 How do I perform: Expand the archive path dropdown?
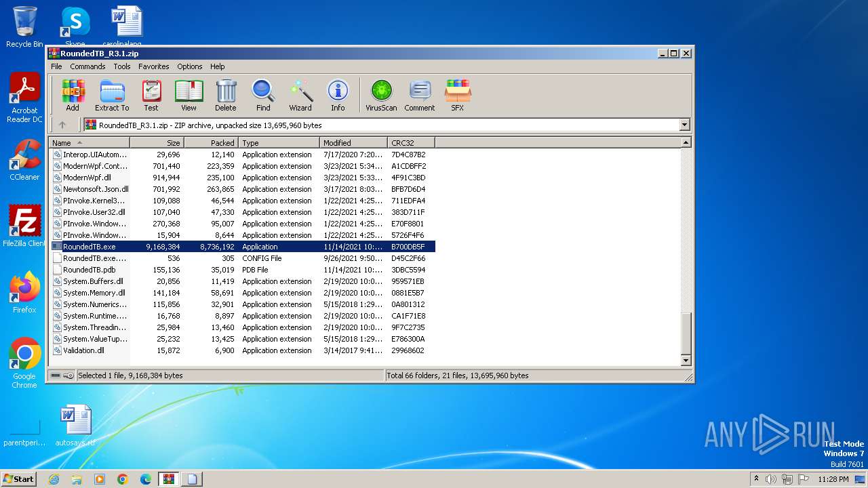pos(684,125)
